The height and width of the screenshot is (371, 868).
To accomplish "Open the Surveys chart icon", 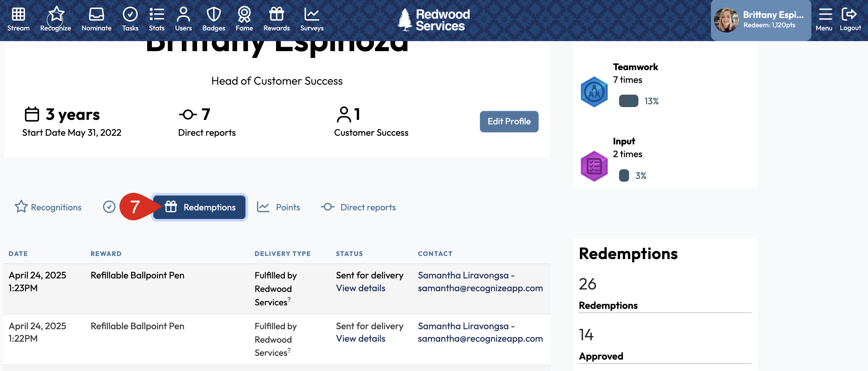I will click(x=312, y=15).
